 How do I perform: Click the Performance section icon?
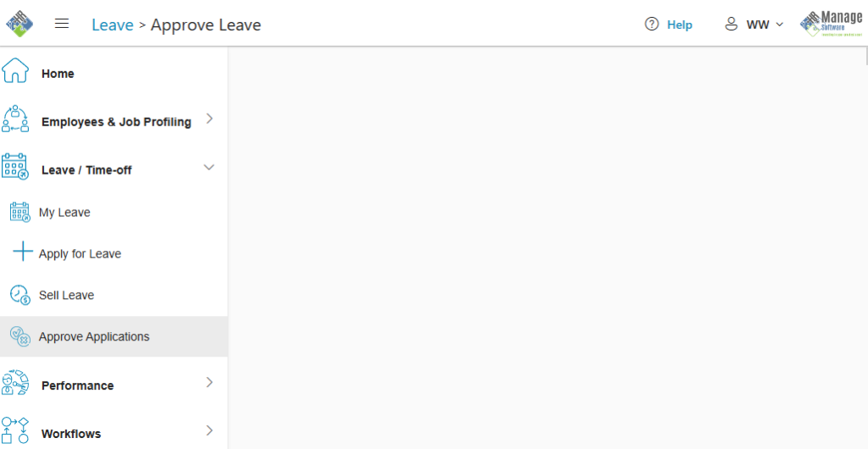(15, 382)
